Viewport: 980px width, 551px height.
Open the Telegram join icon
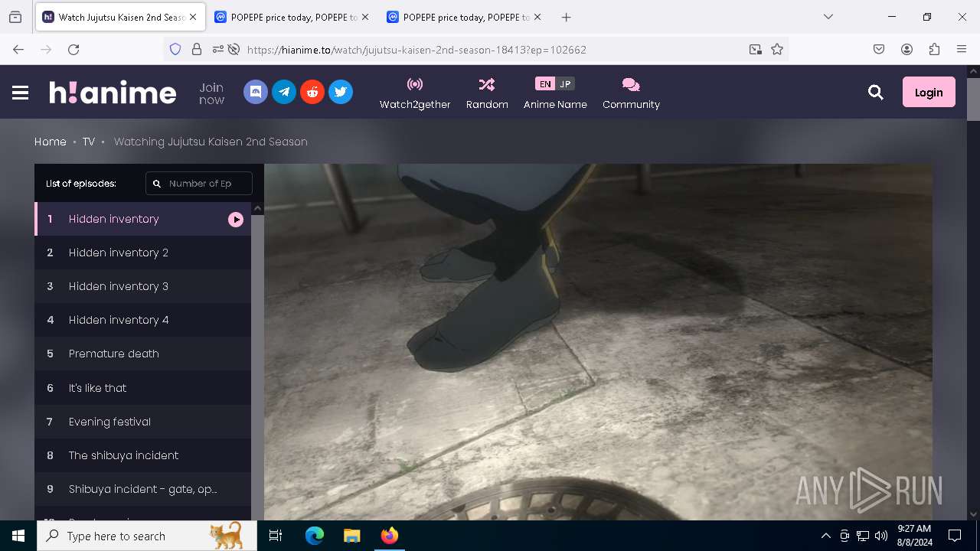point(284,92)
